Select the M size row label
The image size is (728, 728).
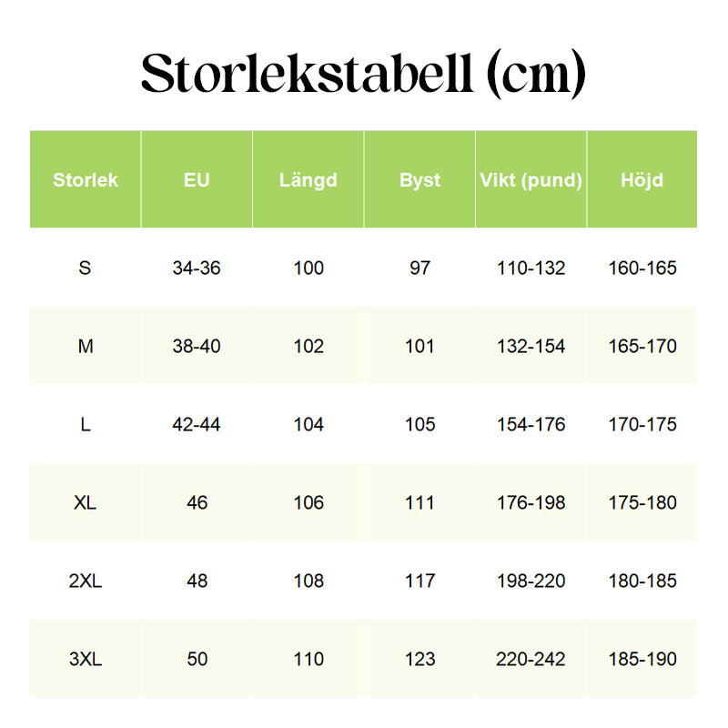(x=86, y=346)
